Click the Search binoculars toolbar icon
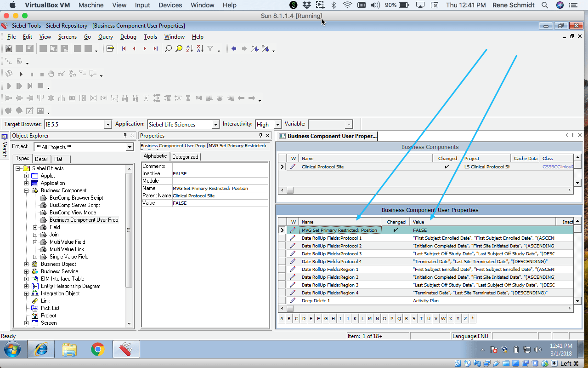The width and height of the screenshot is (588, 368). 169,48
